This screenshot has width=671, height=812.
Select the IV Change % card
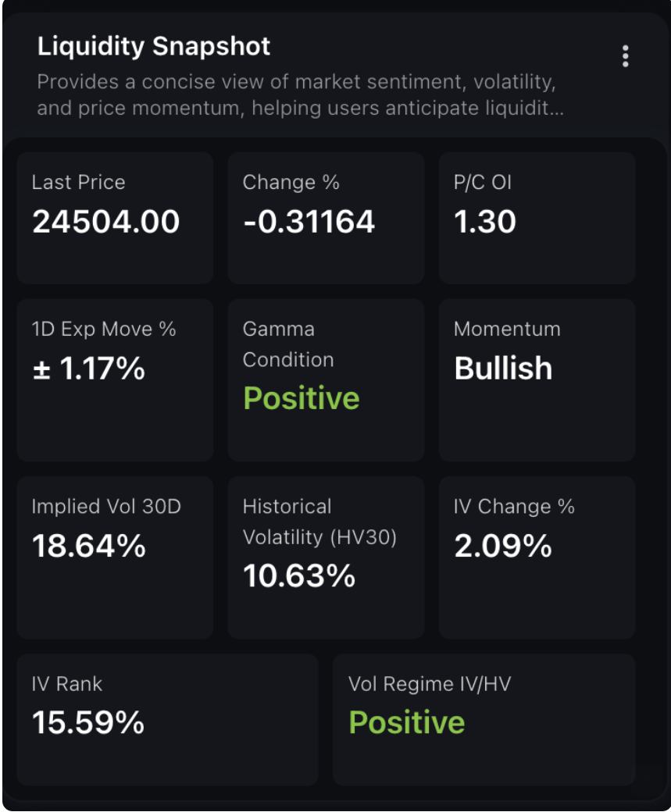click(x=537, y=557)
